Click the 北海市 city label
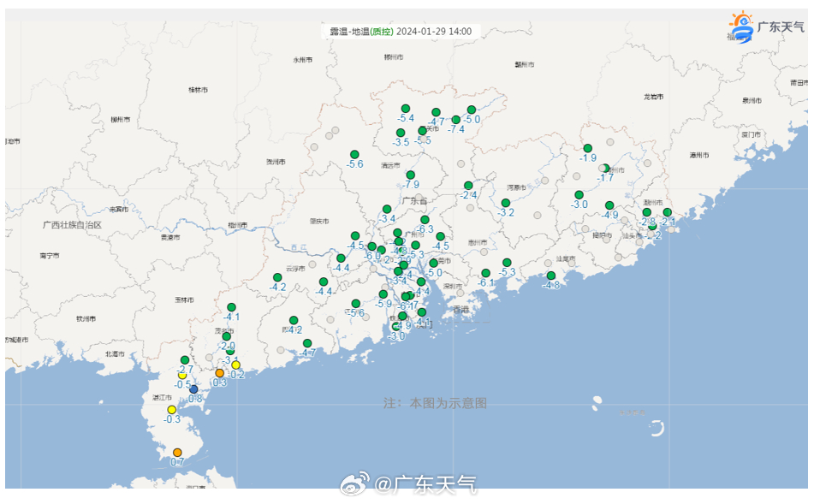This screenshot has height=504, width=820. [115, 354]
